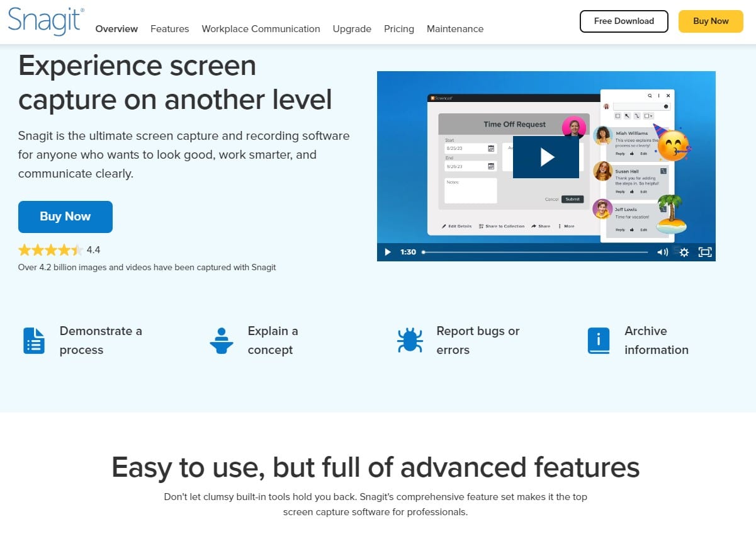756x541 pixels.
Task: Click the yellow Buy Now header button
Action: (711, 21)
